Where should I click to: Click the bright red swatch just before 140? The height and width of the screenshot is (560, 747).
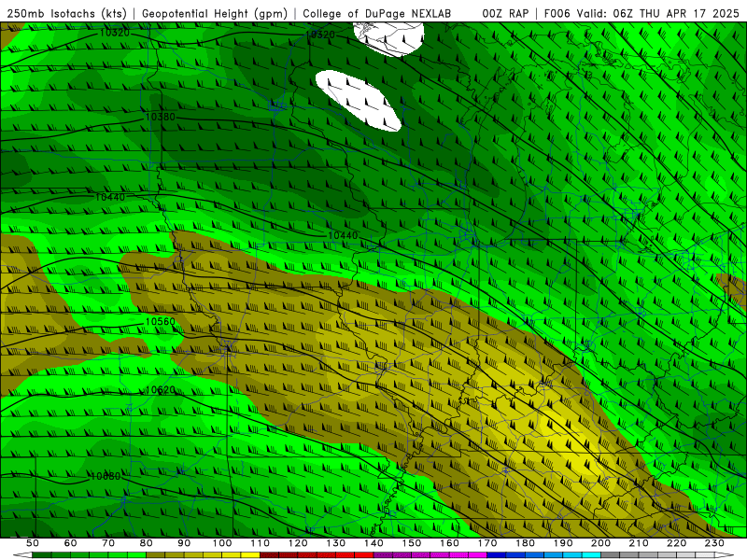point(364,554)
